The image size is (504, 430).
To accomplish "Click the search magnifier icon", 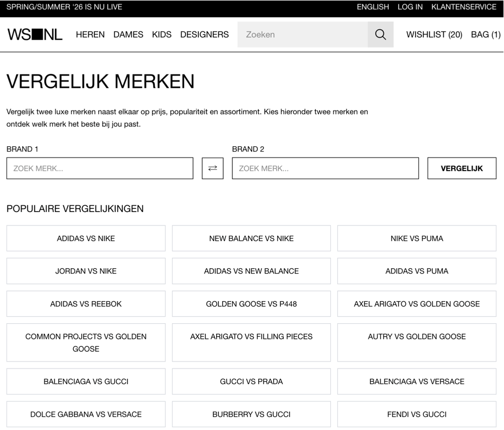I will point(381,35).
